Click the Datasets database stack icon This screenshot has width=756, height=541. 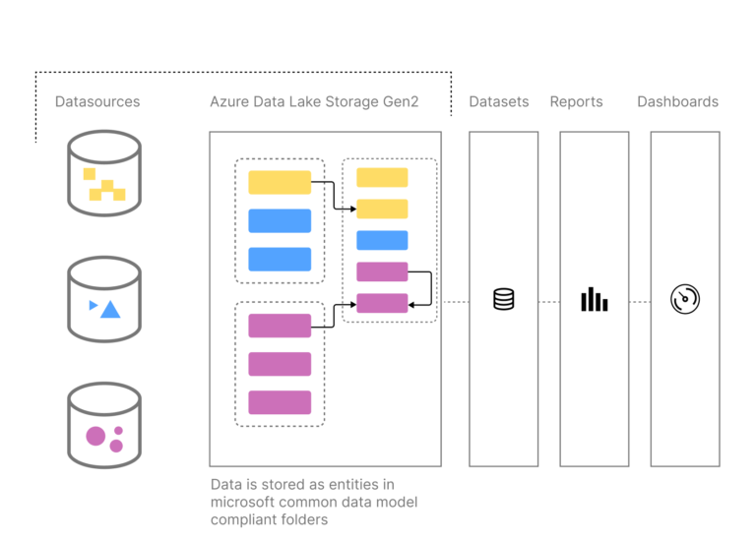point(503,299)
